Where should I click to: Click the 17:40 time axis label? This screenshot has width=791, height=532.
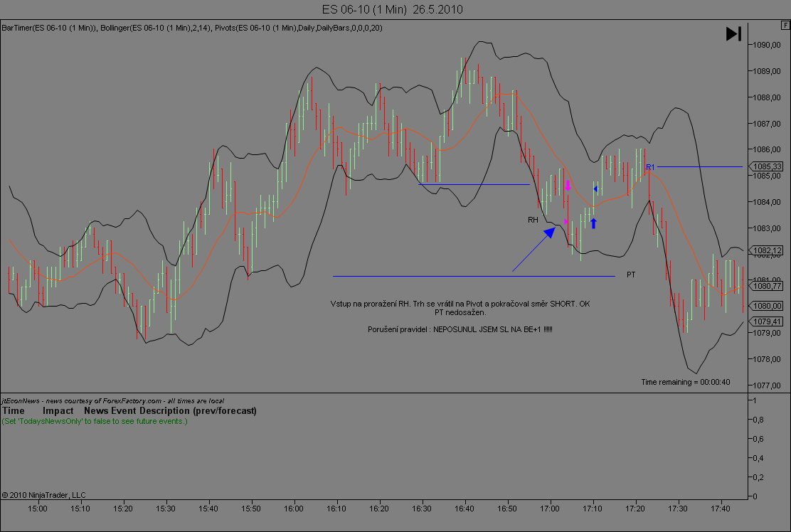pyautogui.click(x=721, y=509)
